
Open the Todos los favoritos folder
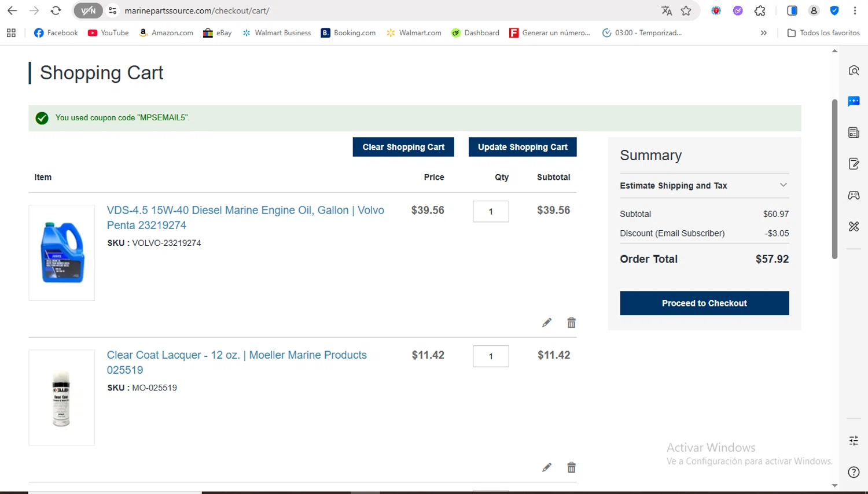[823, 33]
